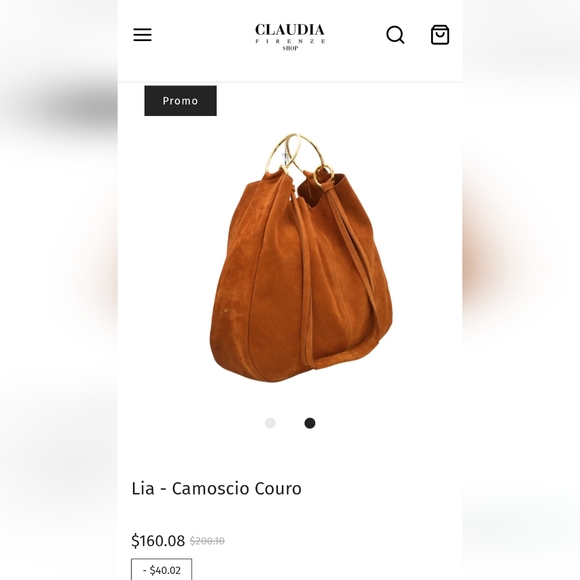Click the FIRENZE text in the logo
Screen dimensions: 580x580
click(290, 41)
